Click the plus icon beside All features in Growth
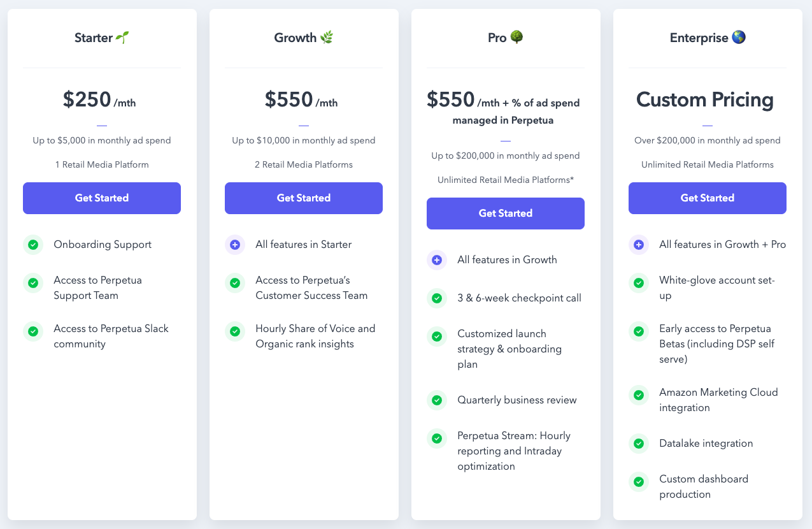 [x=437, y=260]
